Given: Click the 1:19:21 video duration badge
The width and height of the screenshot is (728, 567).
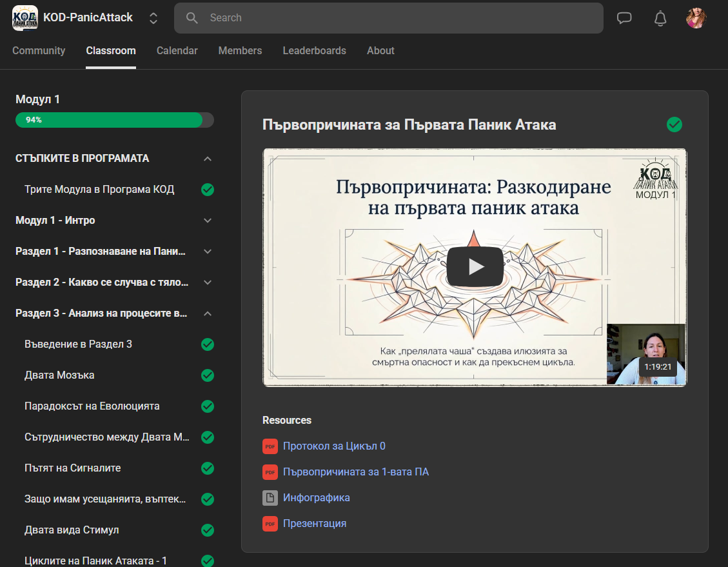Looking at the screenshot, I should pos(658,367).
